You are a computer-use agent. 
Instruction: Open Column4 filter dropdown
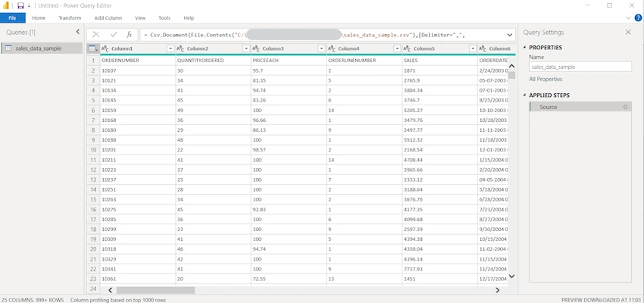coord(397,48)
